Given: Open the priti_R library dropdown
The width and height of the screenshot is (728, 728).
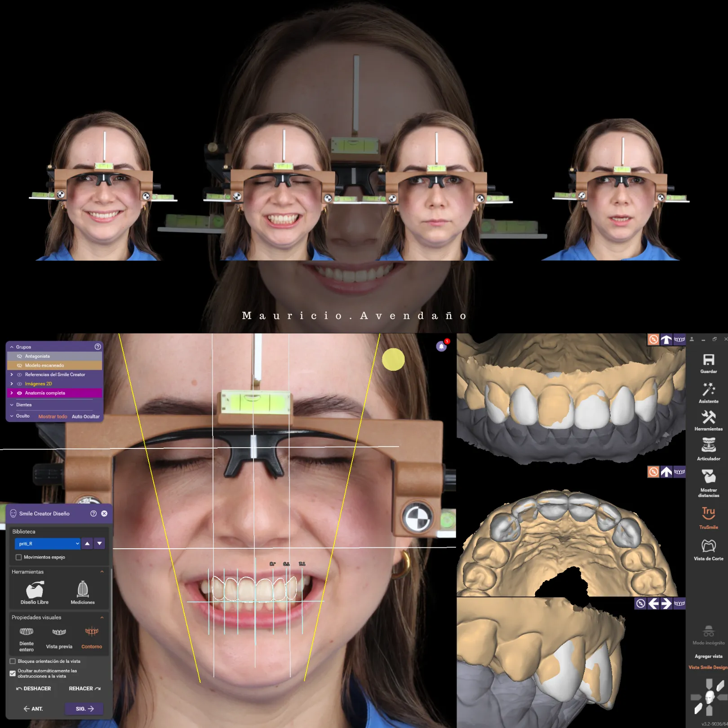Looking at the screenshot, I should click(47, 544).
